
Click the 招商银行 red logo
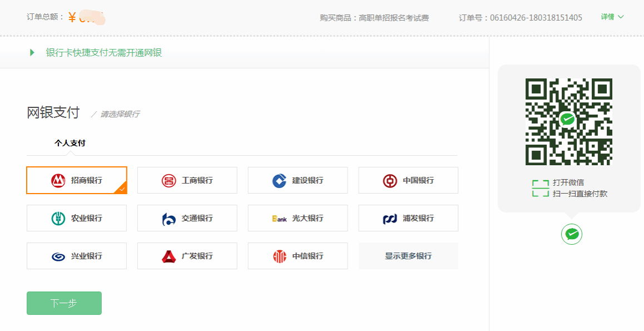(58, 180)
